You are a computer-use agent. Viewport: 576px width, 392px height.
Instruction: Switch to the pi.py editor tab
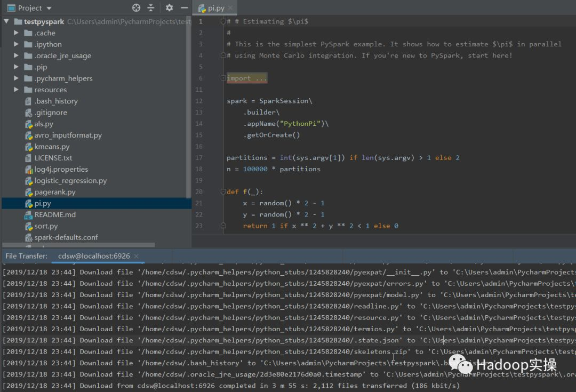[212, 9]
